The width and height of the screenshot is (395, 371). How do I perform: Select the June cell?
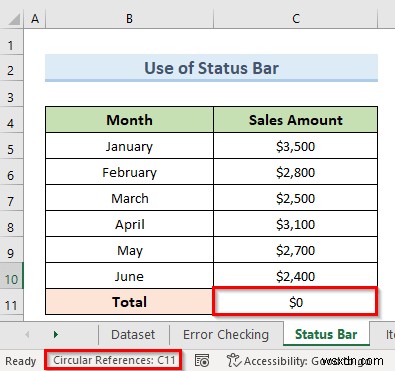pyautogui.click(x=129, y=276)
